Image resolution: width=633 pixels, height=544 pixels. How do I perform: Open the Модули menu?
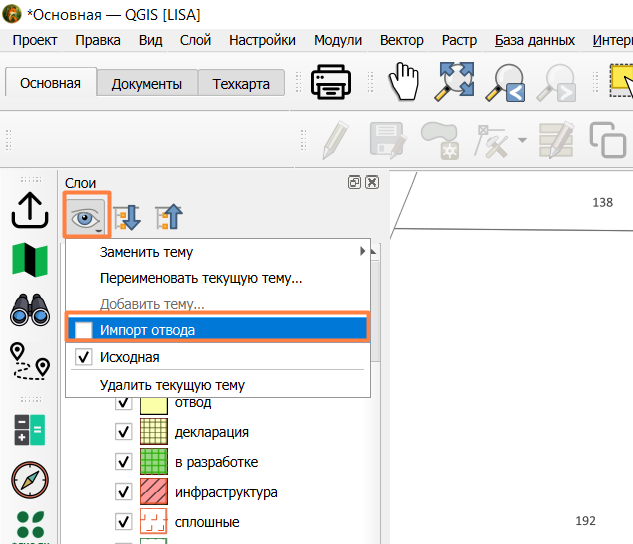coord(338,40)
